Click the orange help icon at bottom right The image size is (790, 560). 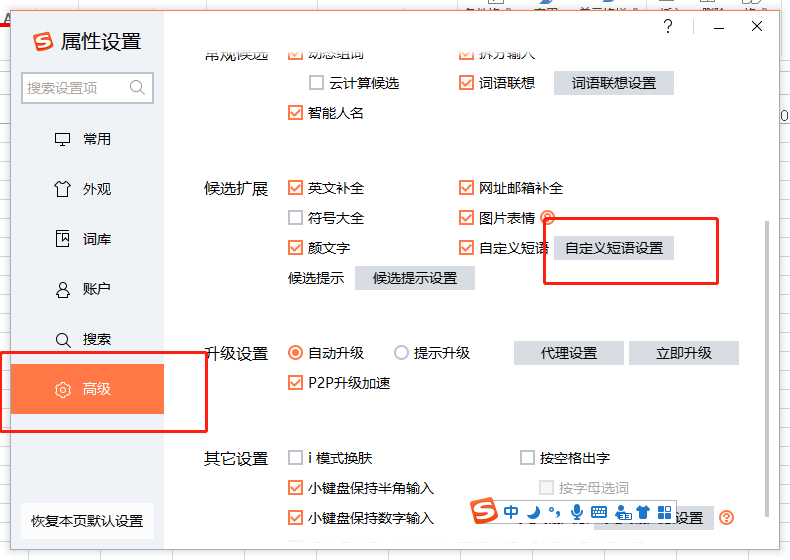click(726, 518)
